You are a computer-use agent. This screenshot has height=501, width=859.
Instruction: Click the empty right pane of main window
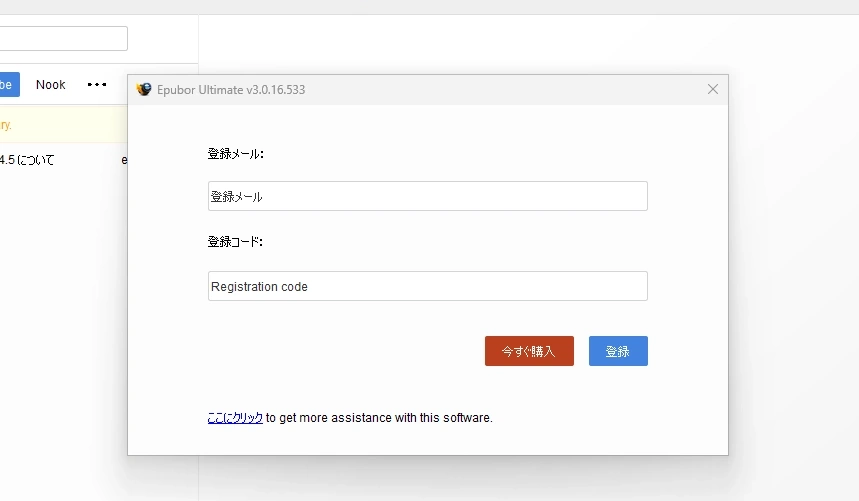(790, 250)
